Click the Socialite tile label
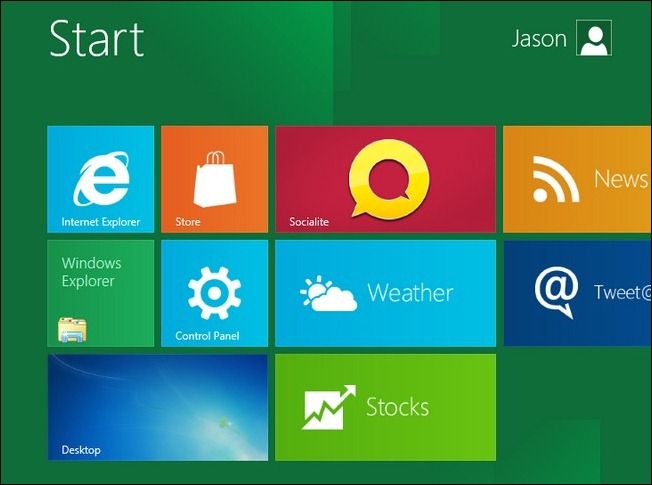 tap(309, 222)
